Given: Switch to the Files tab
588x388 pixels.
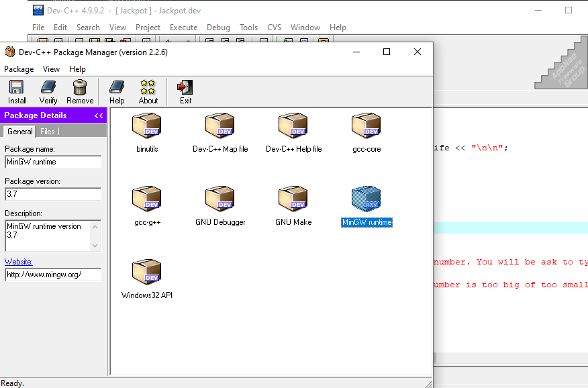Looking at the screenshot, I should click(48, 131).
